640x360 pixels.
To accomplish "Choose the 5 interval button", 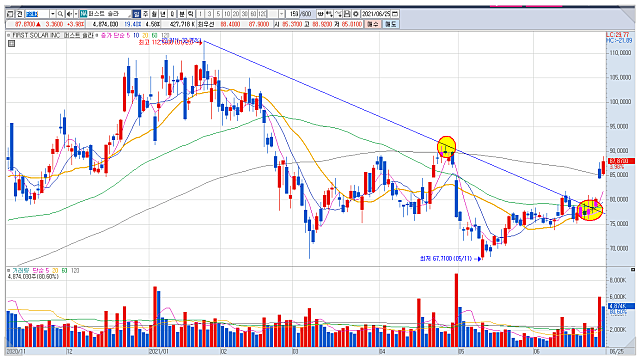I will (218, 14).
